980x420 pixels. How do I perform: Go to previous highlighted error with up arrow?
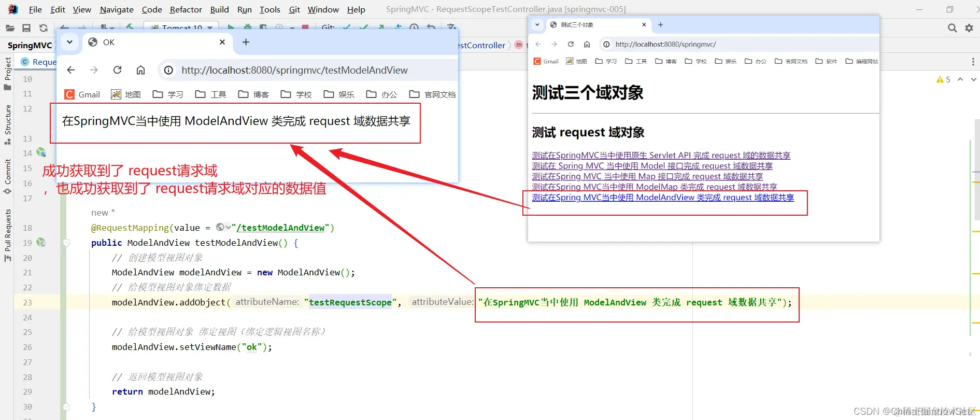(x=960, y=79)
